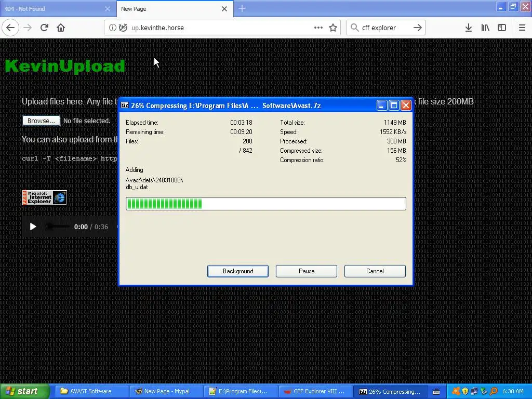
Task: Click the Microsoft Internet Explorer badge
Action: 44,197
